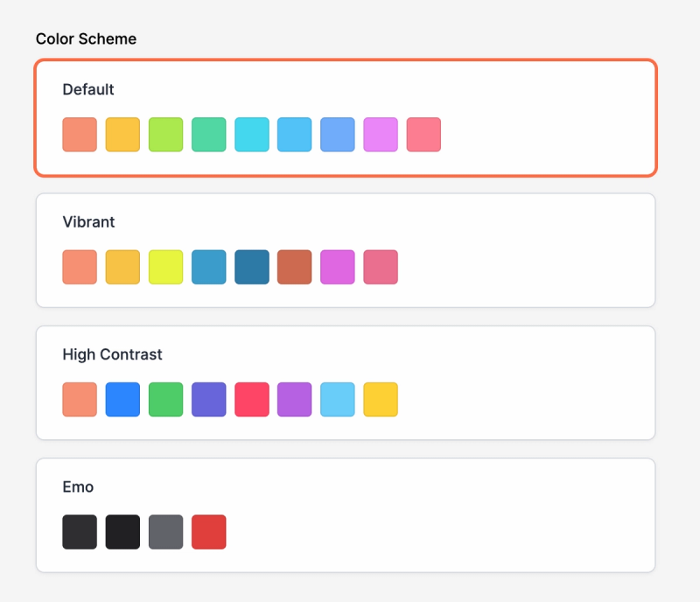Image resolution: width=700 pixels, height=602 pixels.
Task: Click the red swatch in High Contrast scheme
Action: (251, 400)
